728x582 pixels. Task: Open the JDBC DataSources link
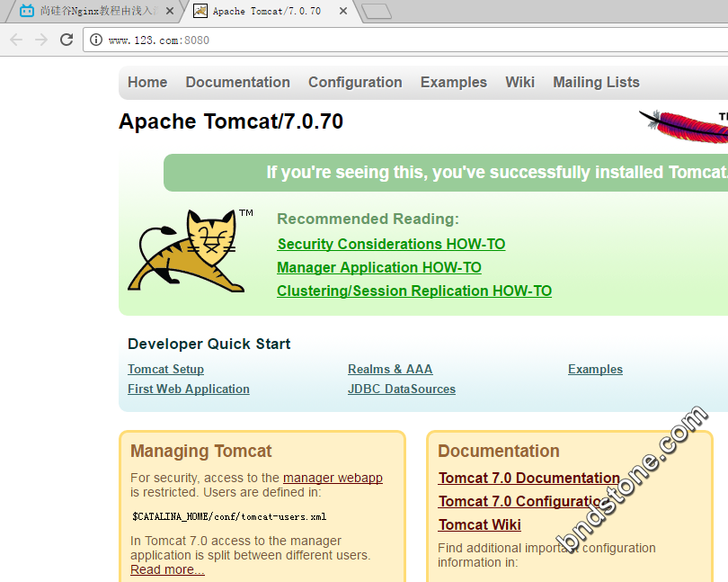point(402,389)
